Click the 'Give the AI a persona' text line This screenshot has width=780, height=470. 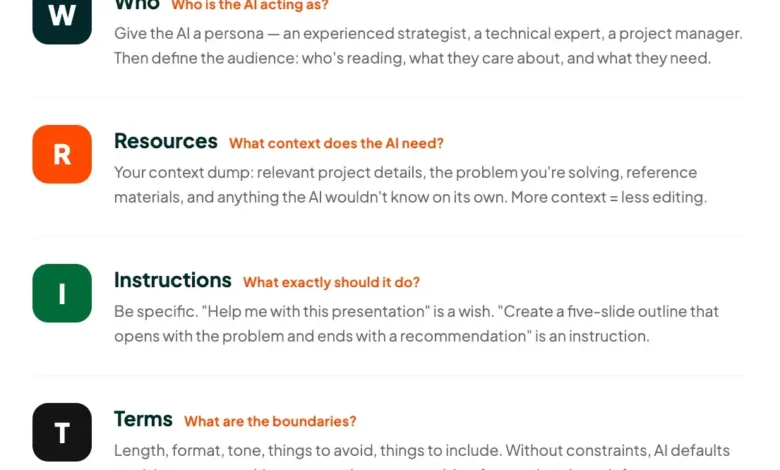tap(428, 33)
